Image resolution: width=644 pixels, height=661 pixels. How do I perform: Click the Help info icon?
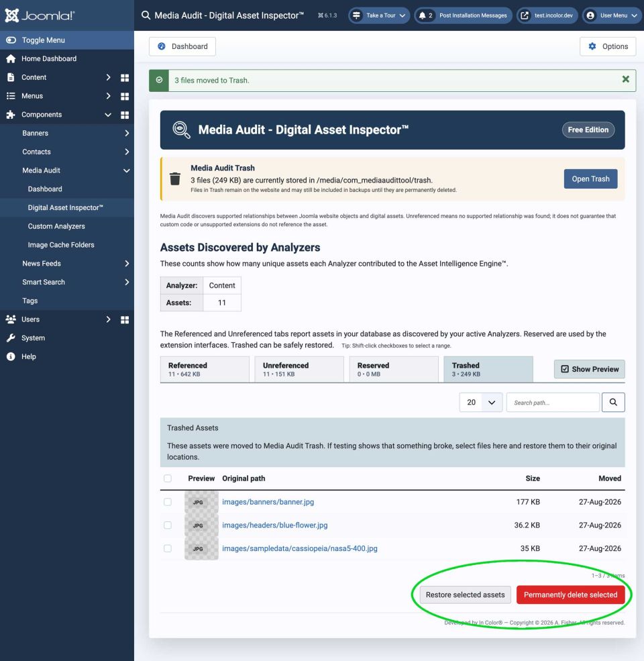click(11, 356)
